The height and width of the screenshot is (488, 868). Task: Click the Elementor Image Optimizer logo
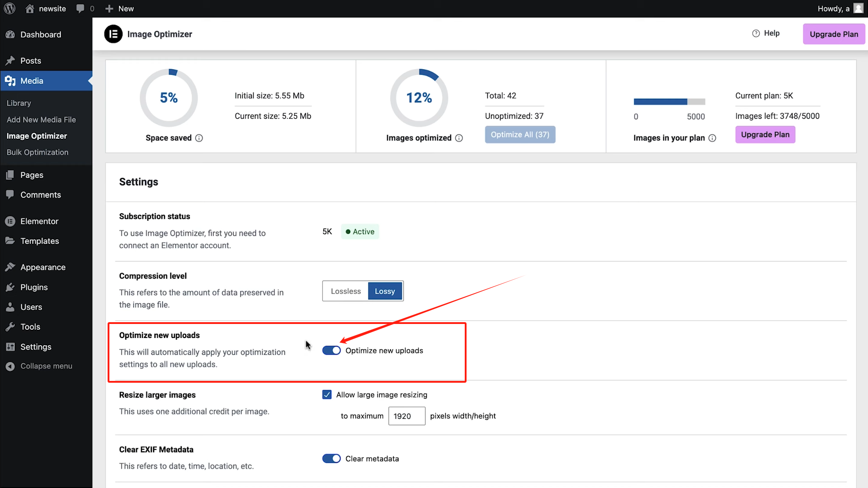113,34
